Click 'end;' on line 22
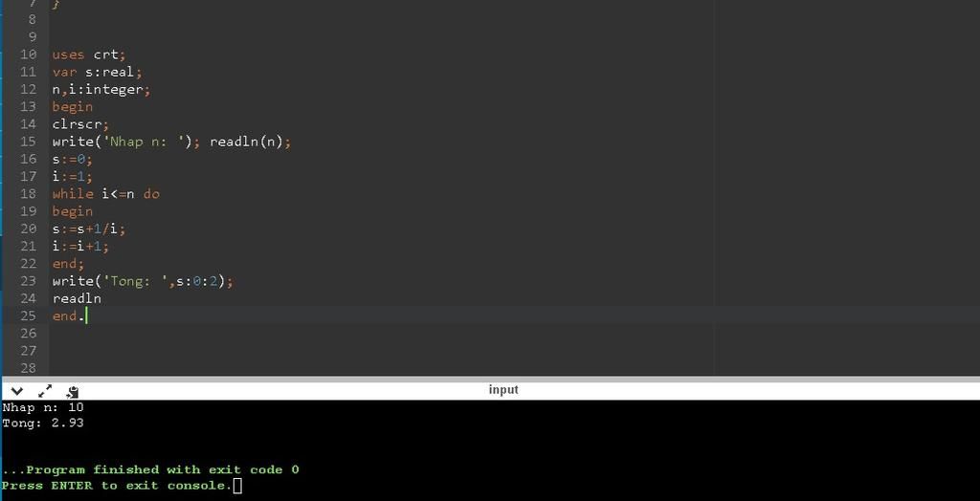Image resolution: width=980 pixels, height=501 pixels. point(68,264)
